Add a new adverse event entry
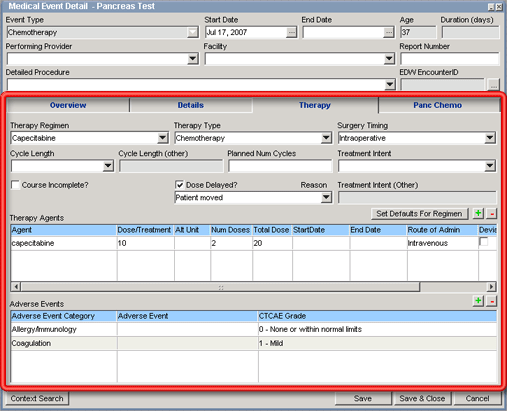Viewport: 507px width, 411px height. click(478, 301)
